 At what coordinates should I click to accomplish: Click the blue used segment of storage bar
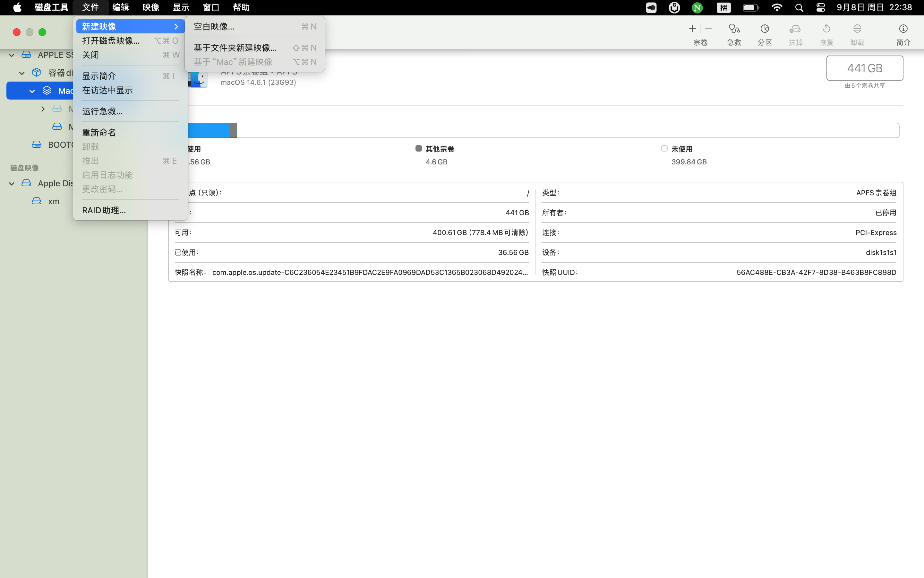[x=209, y=130]
